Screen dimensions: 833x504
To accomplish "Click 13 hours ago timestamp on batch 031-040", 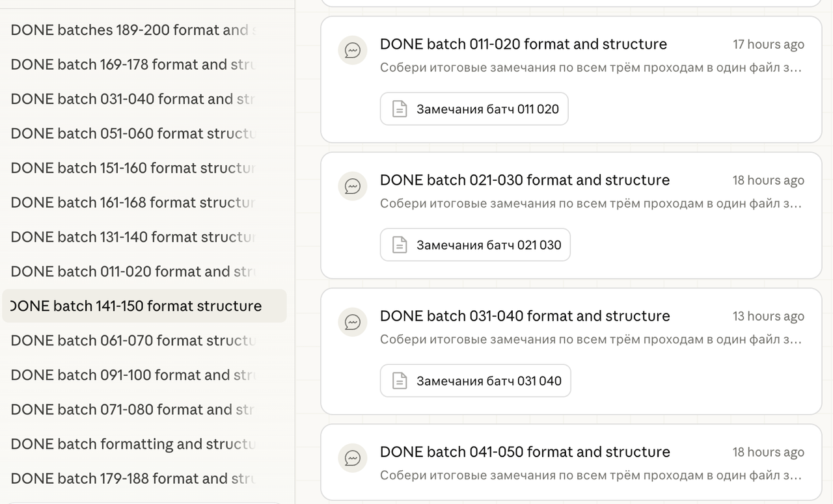I will tap(768, 317).
